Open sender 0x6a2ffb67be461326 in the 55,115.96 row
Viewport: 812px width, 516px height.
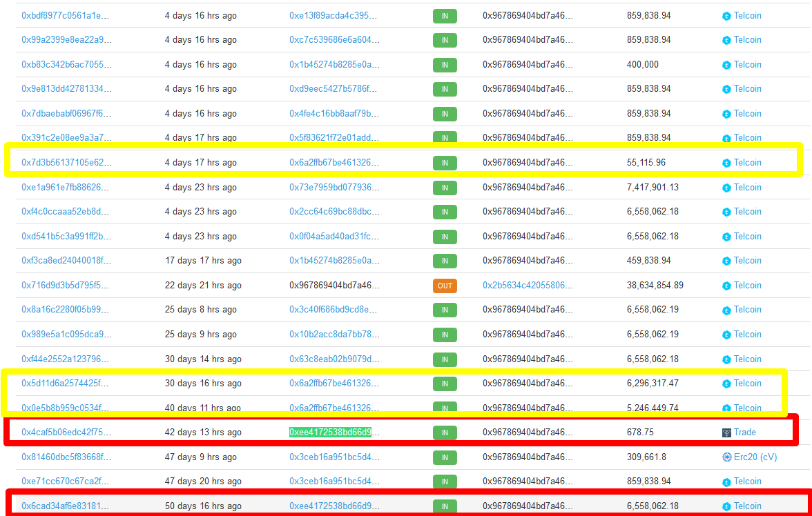(334, 163)
